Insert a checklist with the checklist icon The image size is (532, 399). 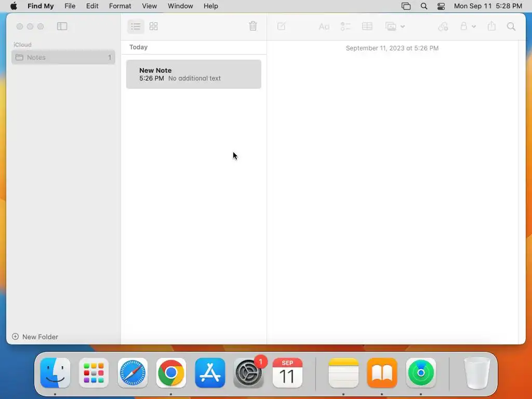(x=345, y=26)
